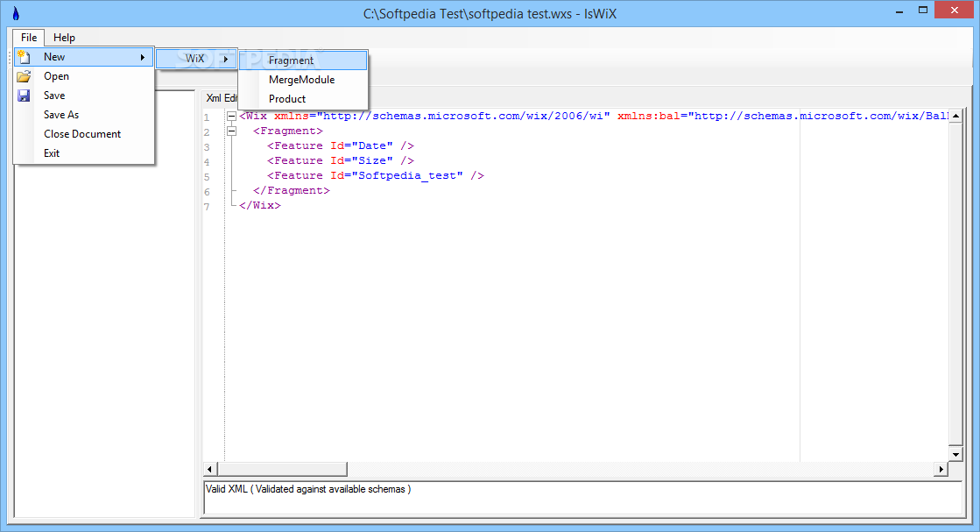Click the Save floppy disk icon

24,96
